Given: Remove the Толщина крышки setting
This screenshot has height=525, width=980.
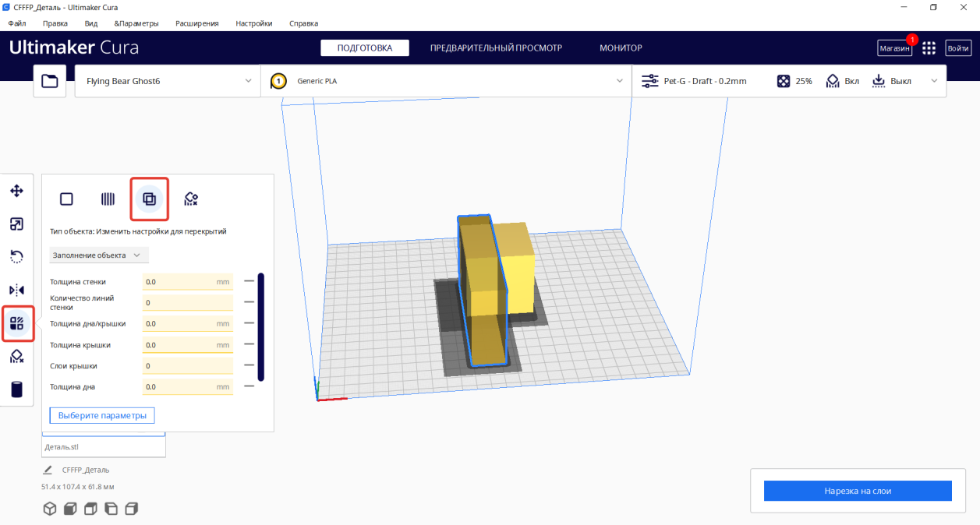Looking at the screenshot, I should pos(249,344).
